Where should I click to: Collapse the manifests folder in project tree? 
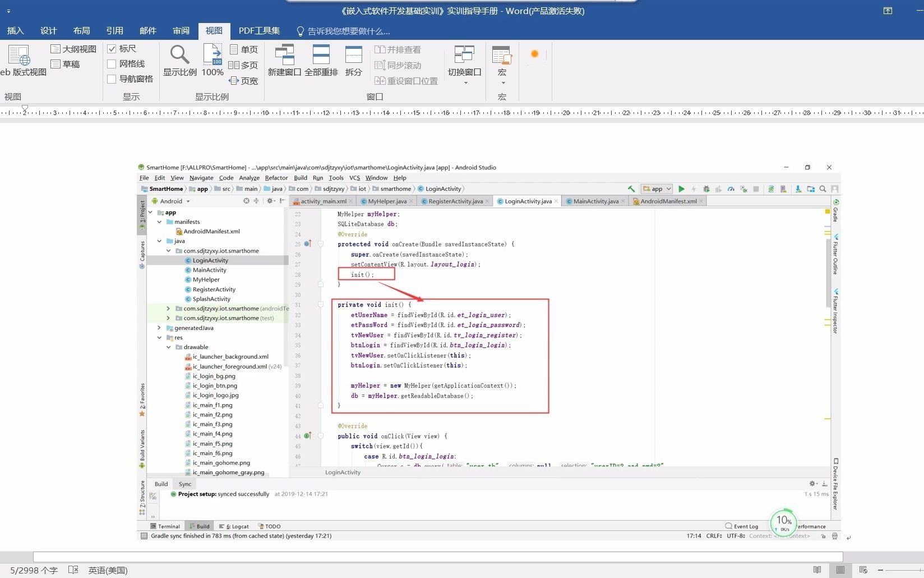[160, 222]
